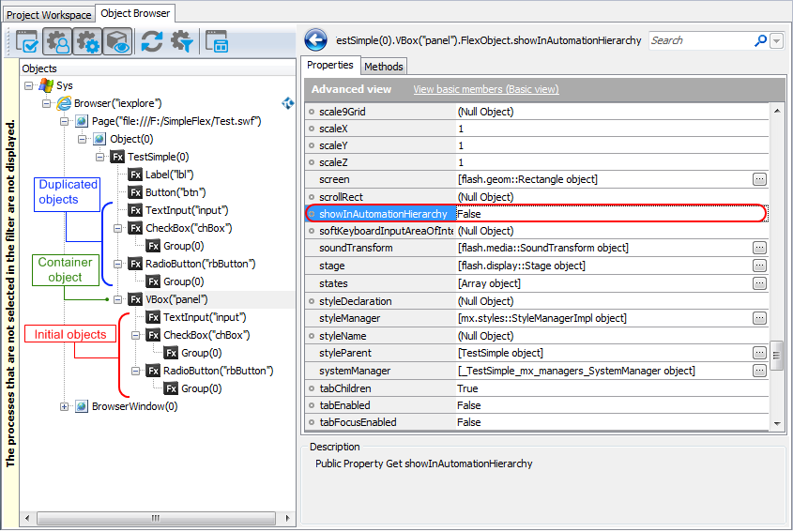Click the blue back arrow button
Image resolution: width=793 pixels, height=532 pixels.
pos(316,40)
